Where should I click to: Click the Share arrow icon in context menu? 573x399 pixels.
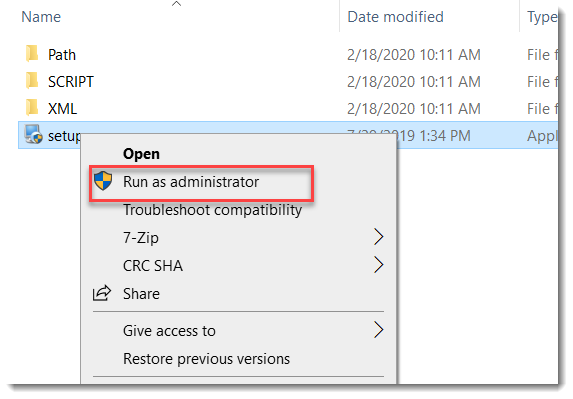(x=102, y=293)
